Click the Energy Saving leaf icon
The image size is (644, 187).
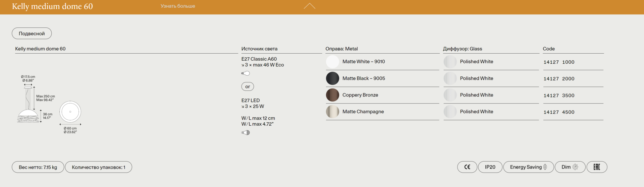[x=545, y=167]
